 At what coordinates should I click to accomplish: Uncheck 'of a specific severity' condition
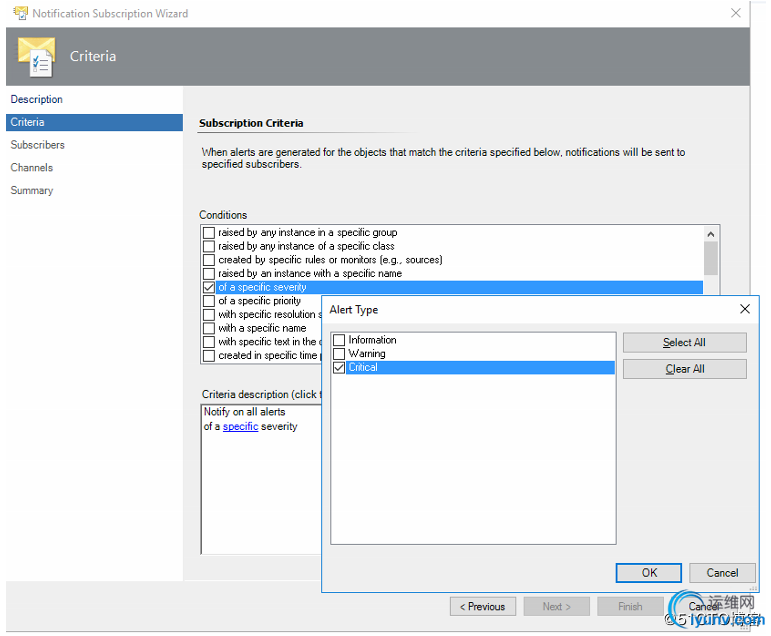[x=209, y=287]
